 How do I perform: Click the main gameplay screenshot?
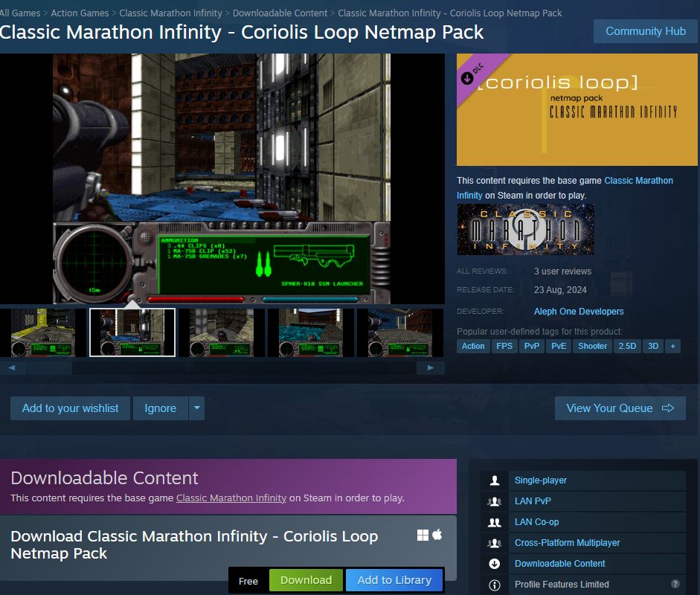[222, 179]
